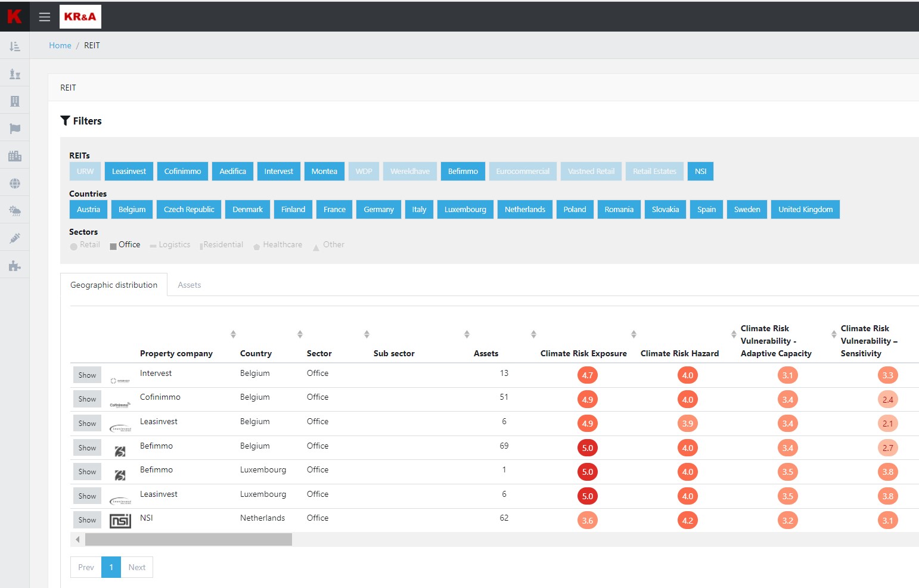Select the globe icon in sidebar
The height and width of the screenshot is (588, 919).
click(15, 183)
